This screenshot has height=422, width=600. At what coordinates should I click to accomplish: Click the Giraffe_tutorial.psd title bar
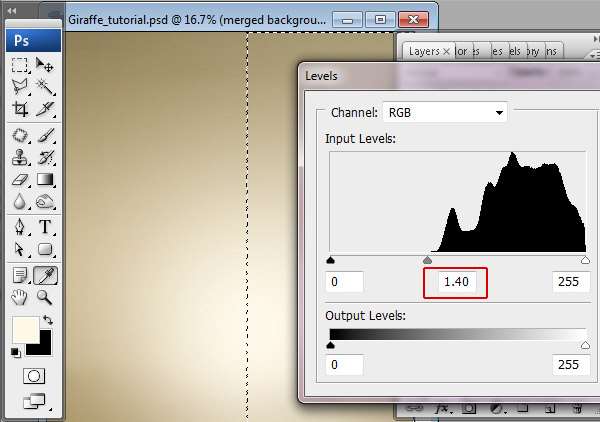(x=197, y=20)
